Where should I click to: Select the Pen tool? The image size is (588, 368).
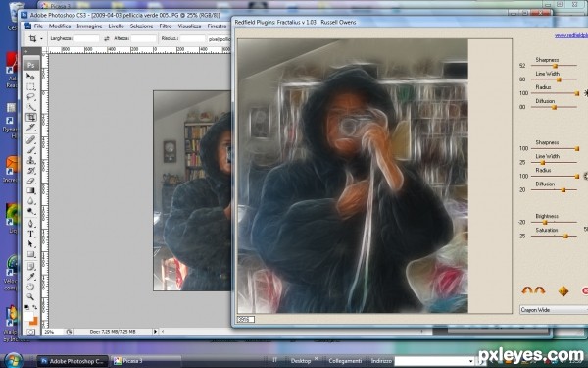pyautogui.click(x=30, y=224)
